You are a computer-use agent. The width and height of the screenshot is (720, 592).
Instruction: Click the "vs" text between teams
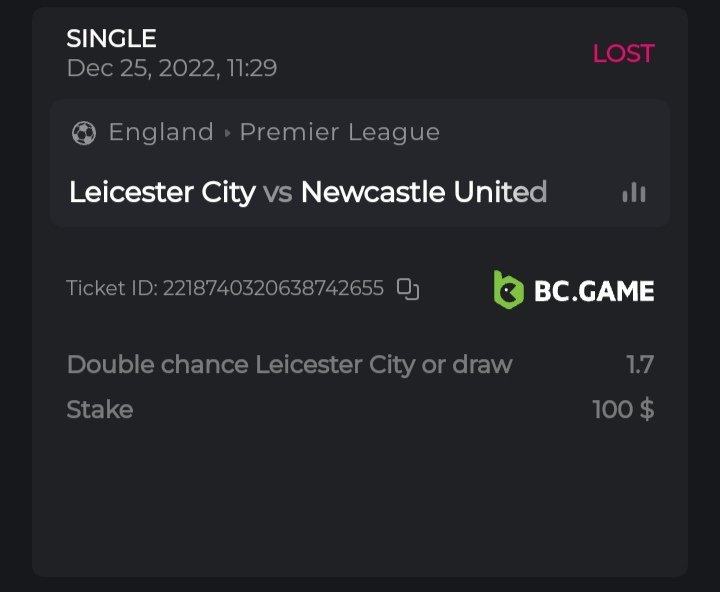pyautogui.click(x=278, y=192)
